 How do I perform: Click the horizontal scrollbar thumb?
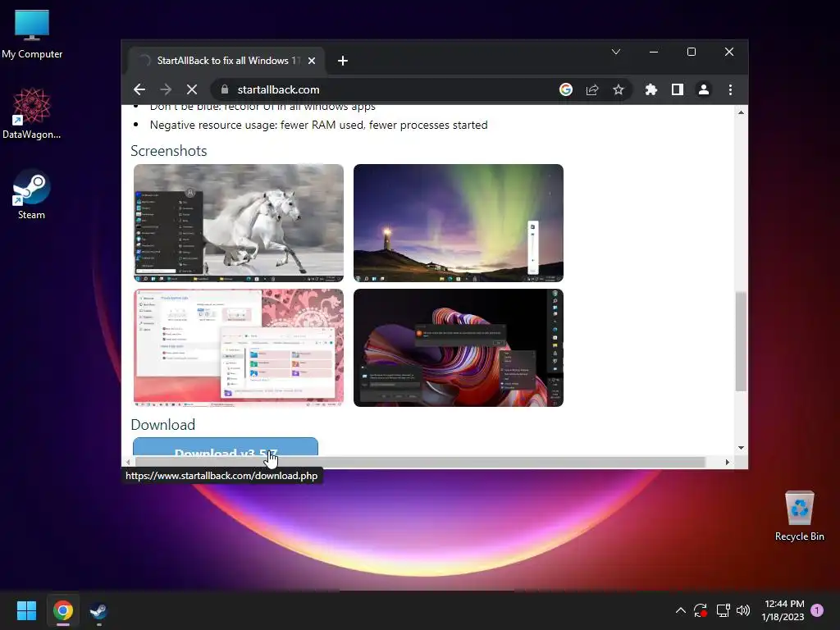tap(420, 462)
